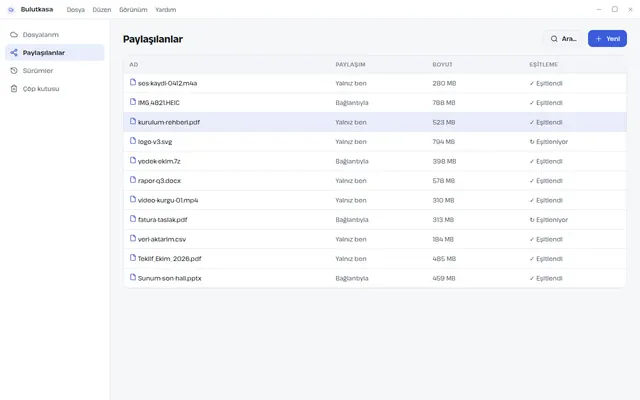
Task: Click the search magnifier icon
Action: click(x=554, y=39)
